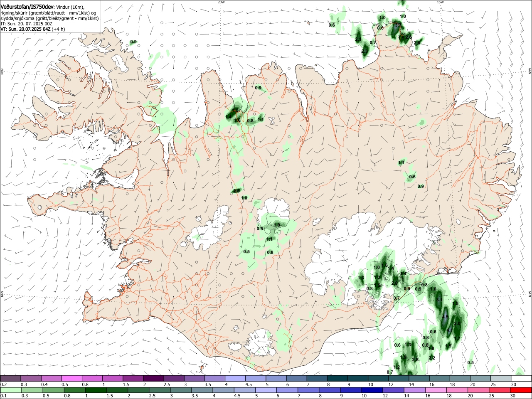Click the 'IT: Sun. 20. 07. 2025 00Z' line
Screen dimensions: 532x399
pyautogui.click(x=26, y=24)
